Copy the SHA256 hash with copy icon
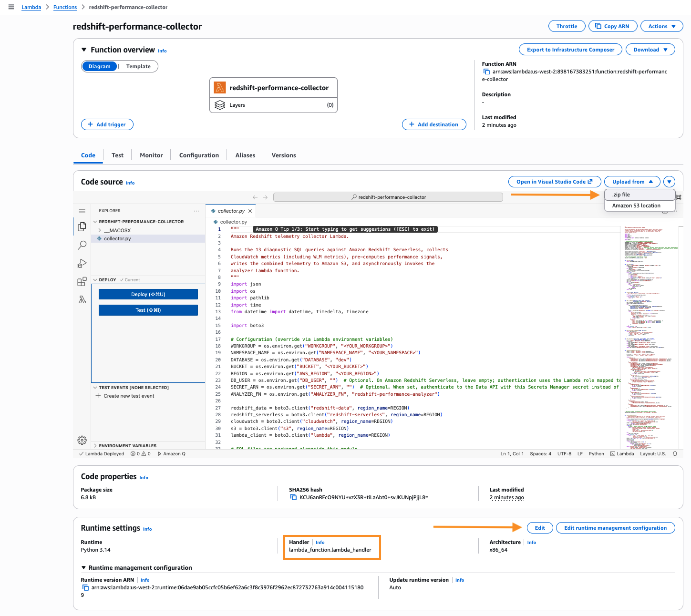Image resolution: width=691 pixels, height=616 pixels. (294, 497)
